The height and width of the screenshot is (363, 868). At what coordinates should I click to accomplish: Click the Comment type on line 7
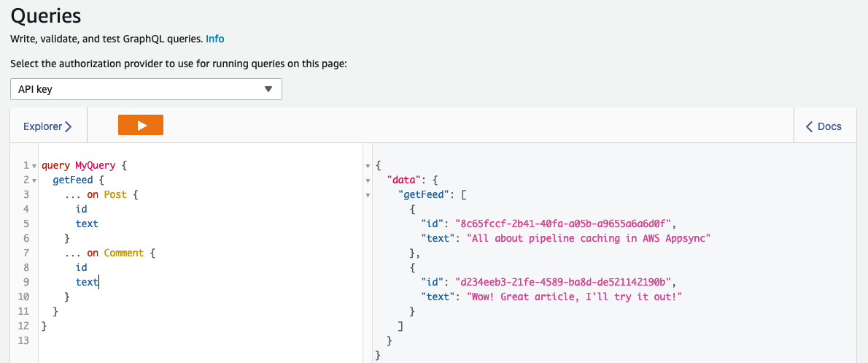pyautogui.click(x=123, y=253)
